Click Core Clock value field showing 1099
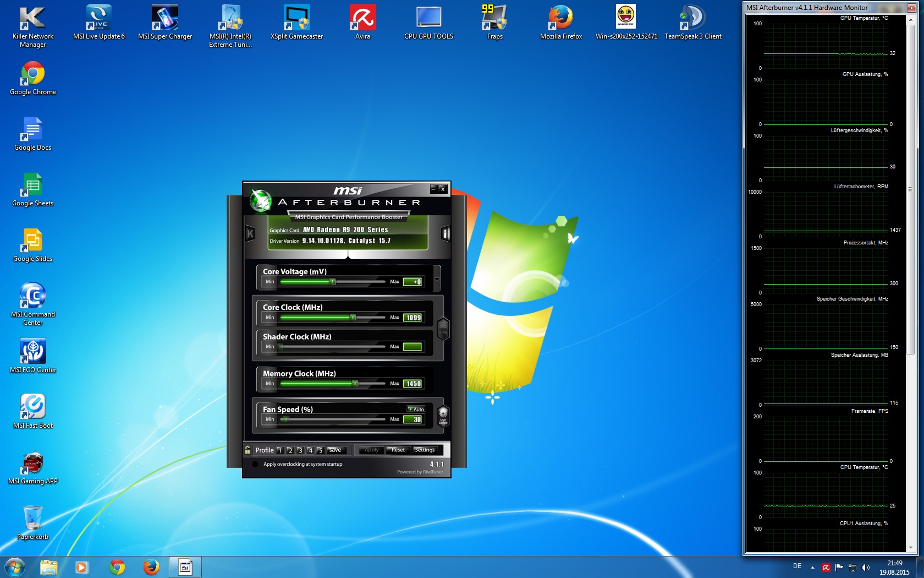Screen dimensions: 924x578 click(413, 318)
